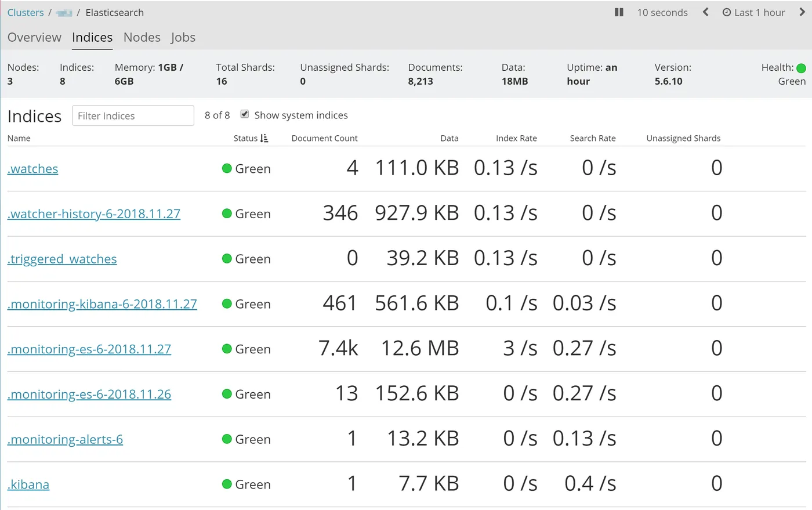Viewport: 812px width, 510px height.
Task: Sort by the Document Count column header
Action: pyautogui.click(x=324, y=138)
